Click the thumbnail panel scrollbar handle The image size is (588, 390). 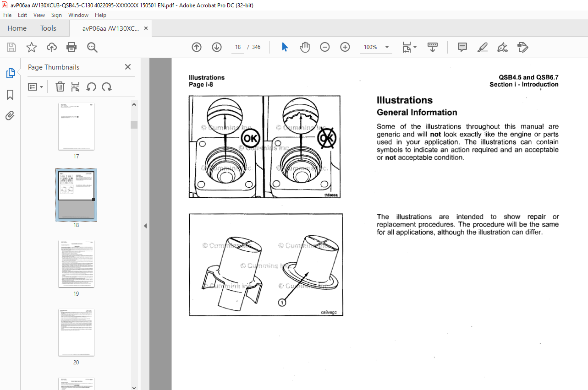[134, 125]
